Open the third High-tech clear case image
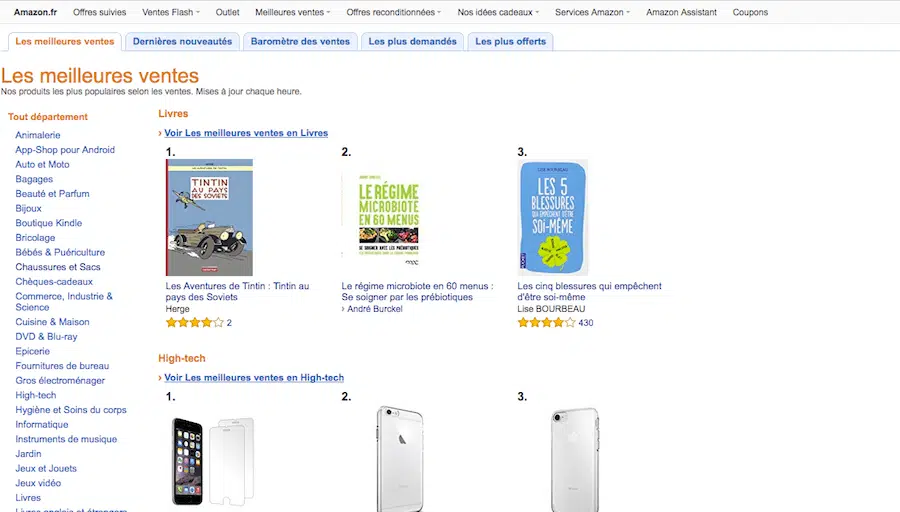This screenshot has height=512, width=900. tap(574, 461)
